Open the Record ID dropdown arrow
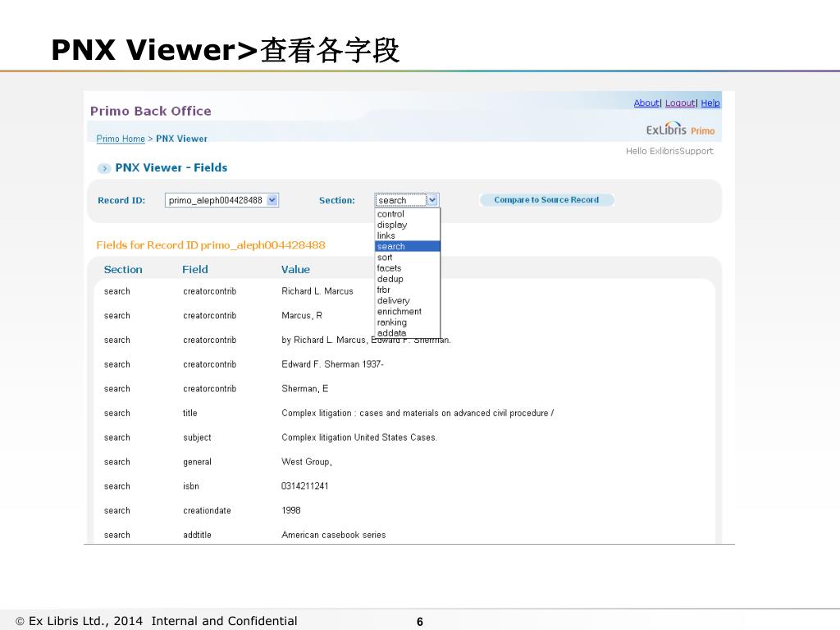840x630 pixels. pyautogui.click(x=272, y=200)
